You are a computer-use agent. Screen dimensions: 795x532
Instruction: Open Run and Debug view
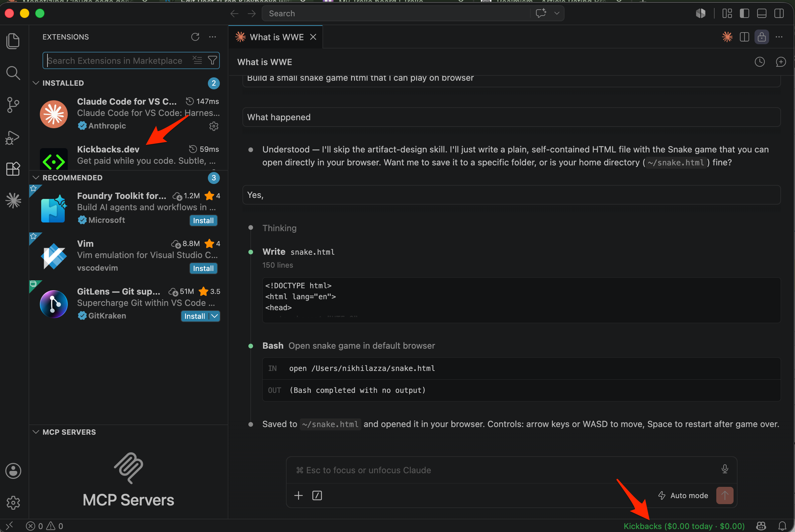point(13,137)
